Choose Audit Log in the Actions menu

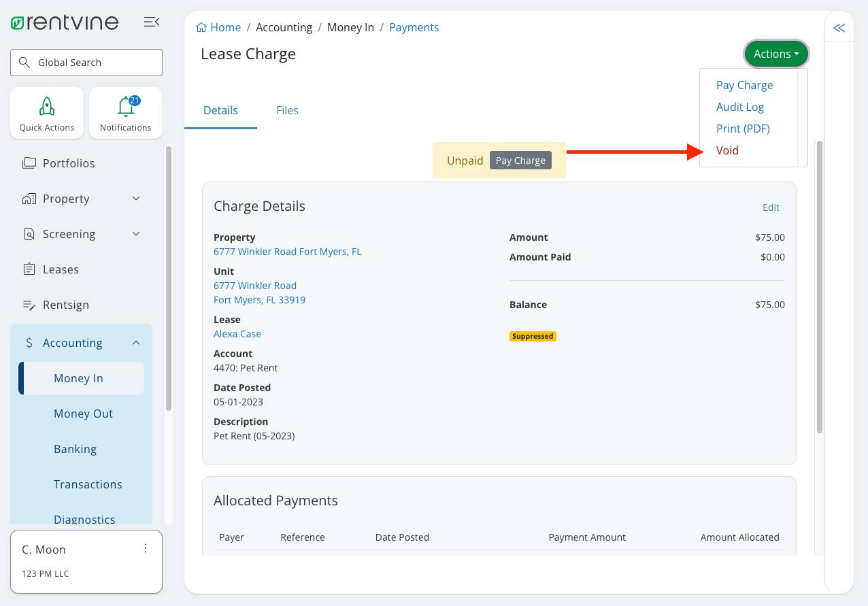pos(740,107)
